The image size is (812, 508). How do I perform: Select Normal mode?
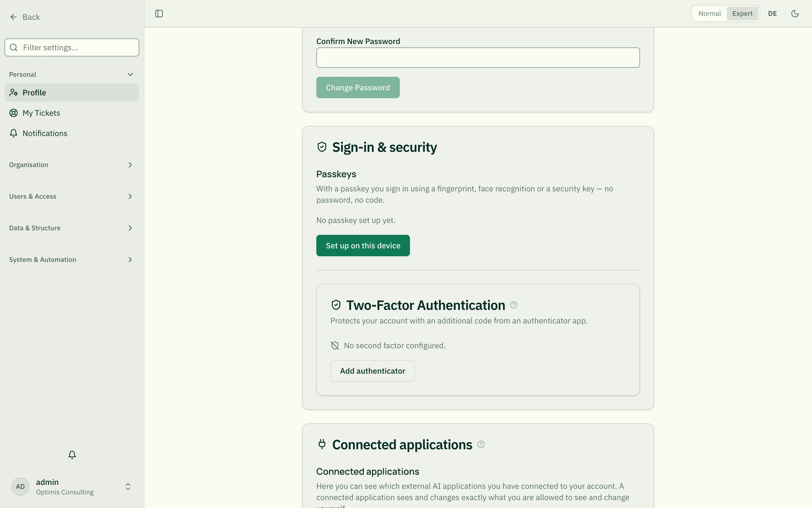click(x=710, y=14)
